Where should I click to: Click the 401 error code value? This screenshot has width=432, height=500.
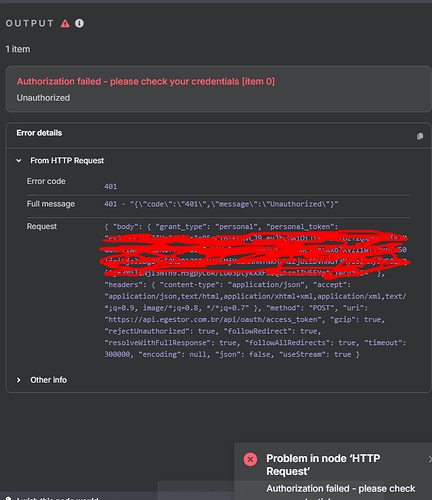click(111, 187)
